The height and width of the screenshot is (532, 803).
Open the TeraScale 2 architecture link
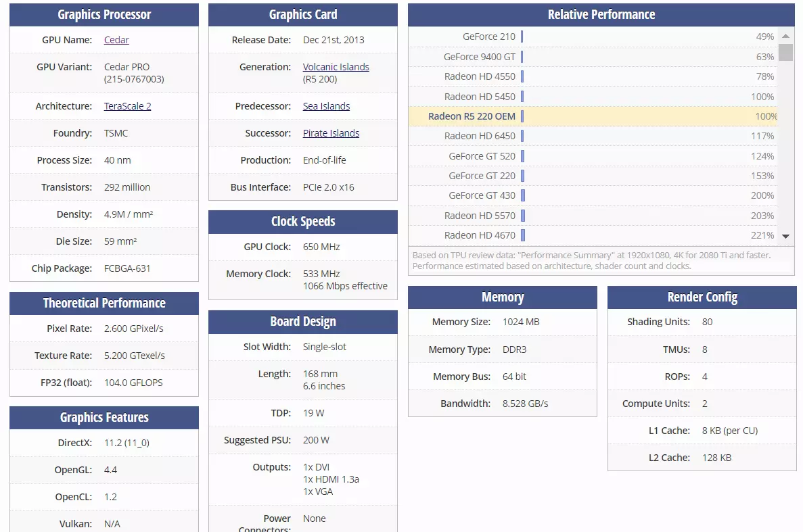coord(127,106)
